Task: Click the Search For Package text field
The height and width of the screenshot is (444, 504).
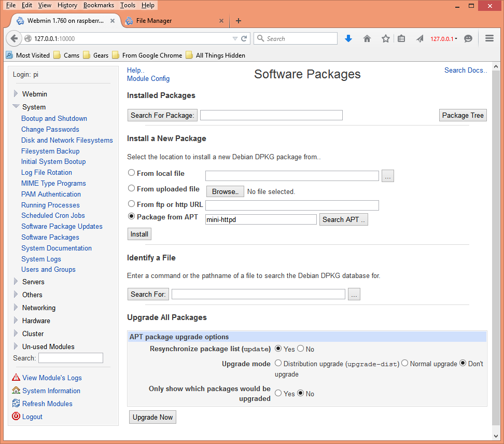Action: (x=271, y=115)
